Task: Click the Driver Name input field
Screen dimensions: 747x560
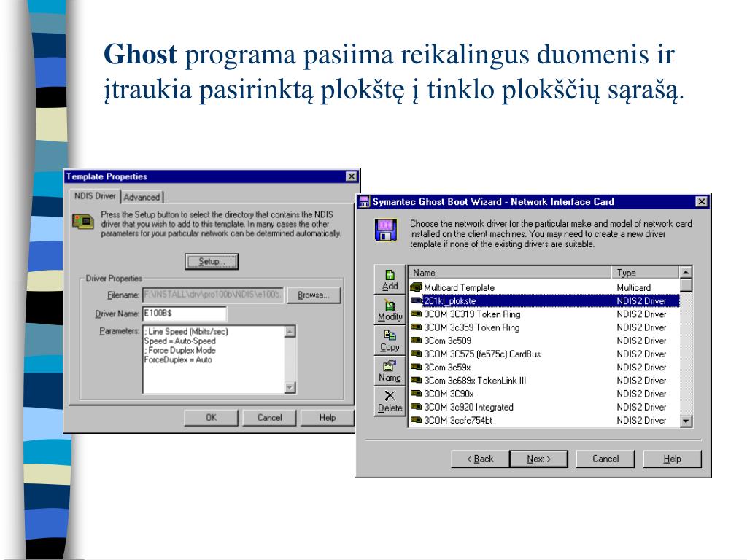Action: click(185, 314)
